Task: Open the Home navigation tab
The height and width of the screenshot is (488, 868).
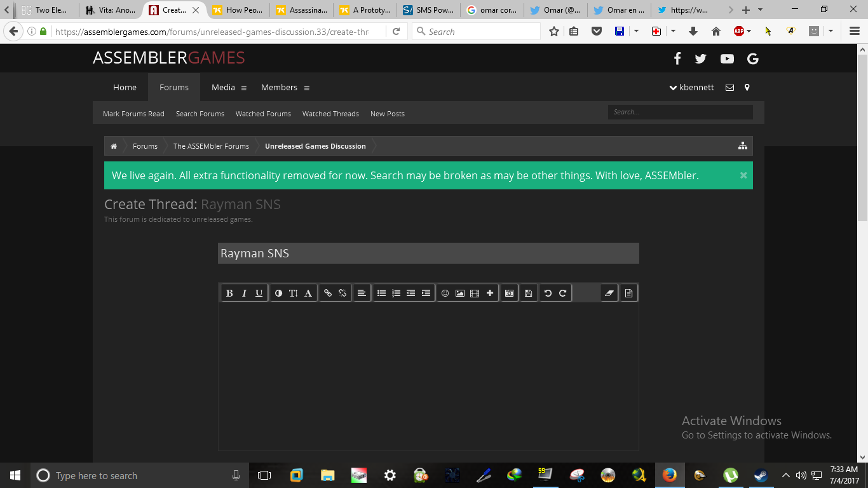Action: point(125,88)
